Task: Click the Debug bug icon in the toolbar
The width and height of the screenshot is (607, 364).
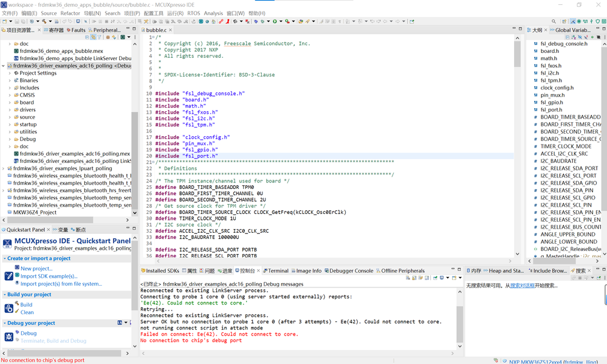Action: 32,21
